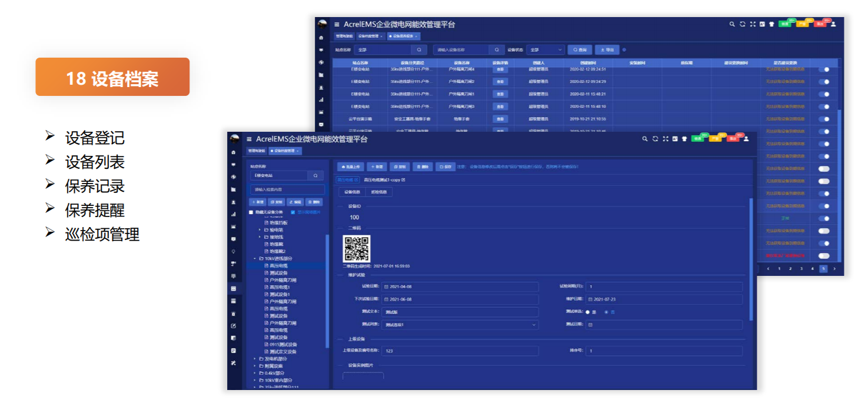Open user profile icon in back window header
The image size is (868, 420).
833,24
